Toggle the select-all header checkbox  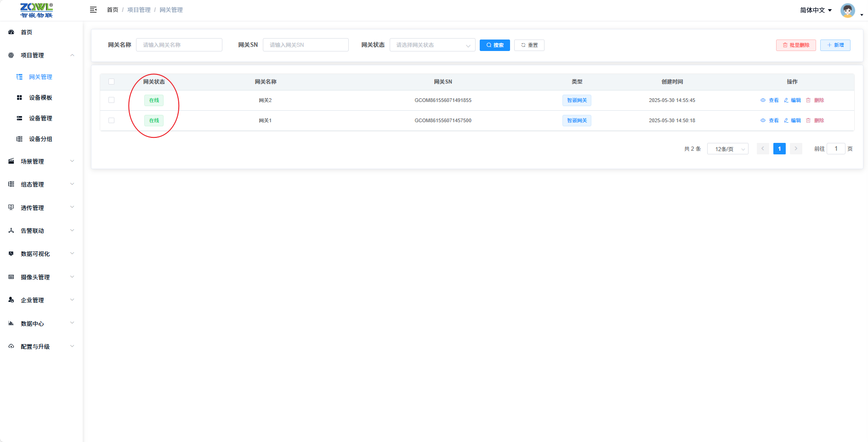point(111,82)
